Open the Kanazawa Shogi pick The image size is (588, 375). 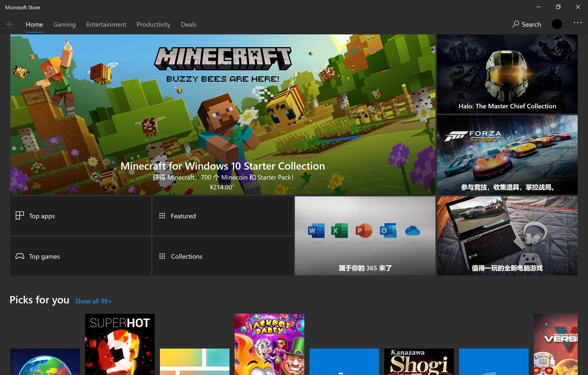pos(419,362)
